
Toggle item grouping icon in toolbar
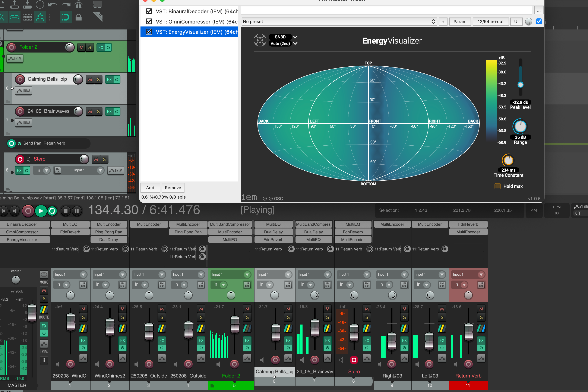click(27, 17)
